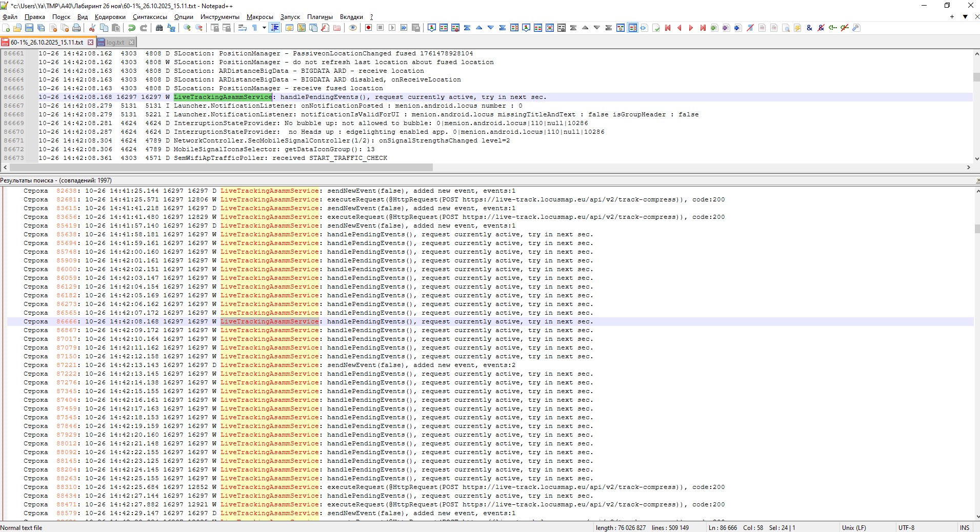The width and height of the screenshot is (980, 532).
Task: Toggle INS/OVR mode in status bar
Action: point(965,527)
